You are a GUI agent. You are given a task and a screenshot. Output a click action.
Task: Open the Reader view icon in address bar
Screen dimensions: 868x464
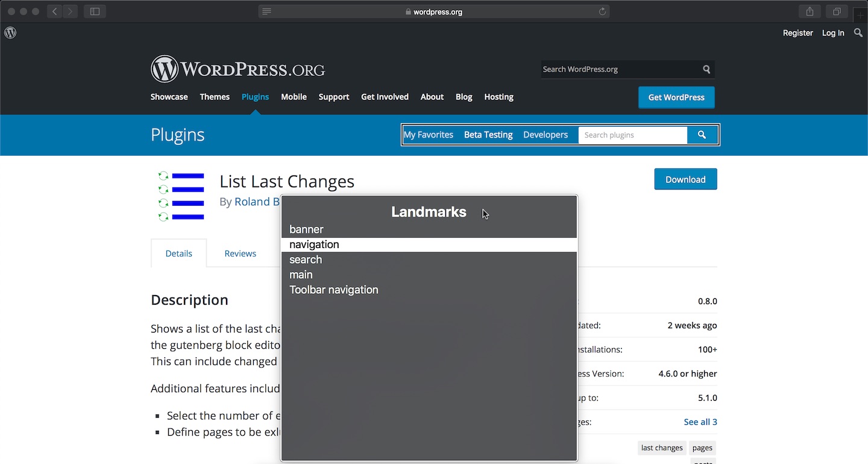[266, 11]
